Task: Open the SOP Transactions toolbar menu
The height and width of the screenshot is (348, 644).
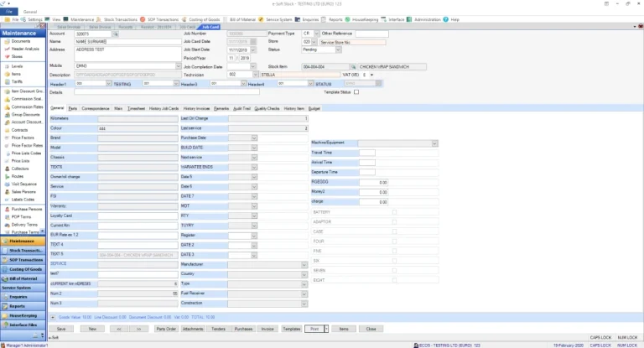Action: (x=160, y=19)
